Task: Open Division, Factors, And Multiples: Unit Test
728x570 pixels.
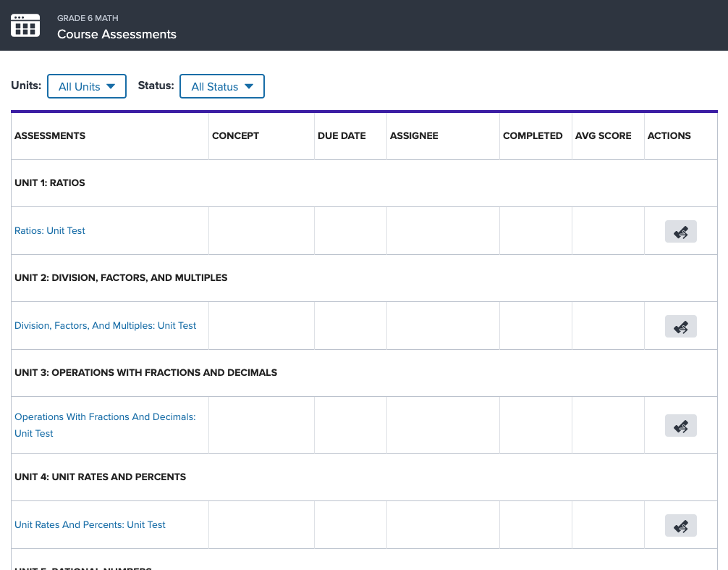Action: point(106,326)
